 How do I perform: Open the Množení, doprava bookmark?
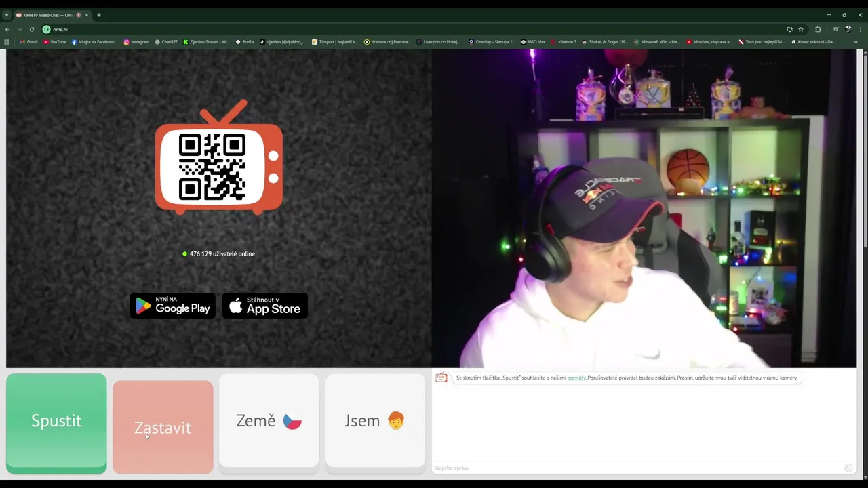709,42
